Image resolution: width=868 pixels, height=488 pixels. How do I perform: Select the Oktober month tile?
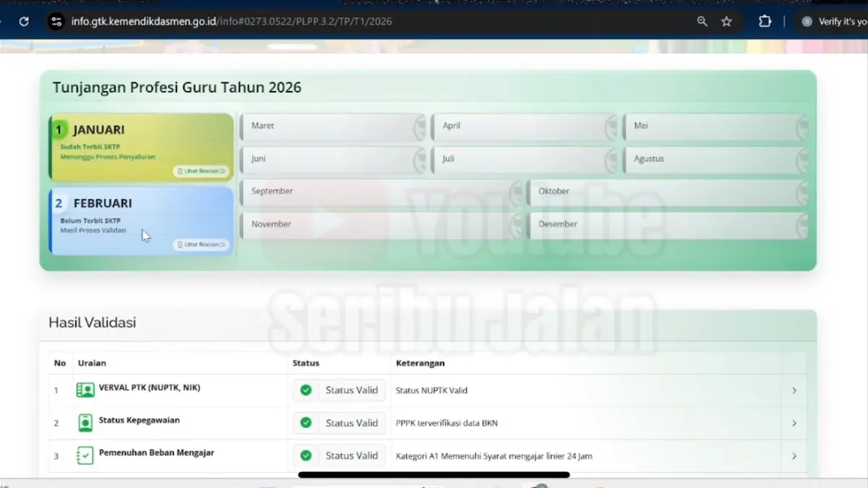(x=668, y=192)
